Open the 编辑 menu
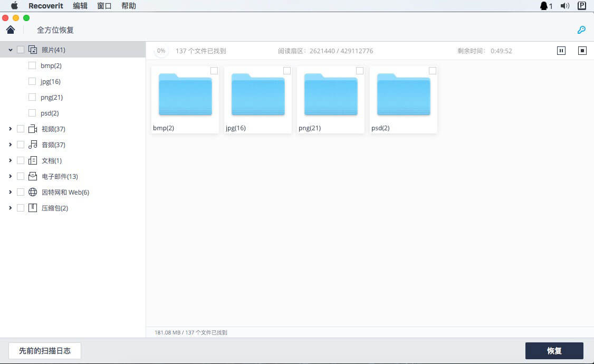This screenshot has width=594, height=364. point(80,6)
